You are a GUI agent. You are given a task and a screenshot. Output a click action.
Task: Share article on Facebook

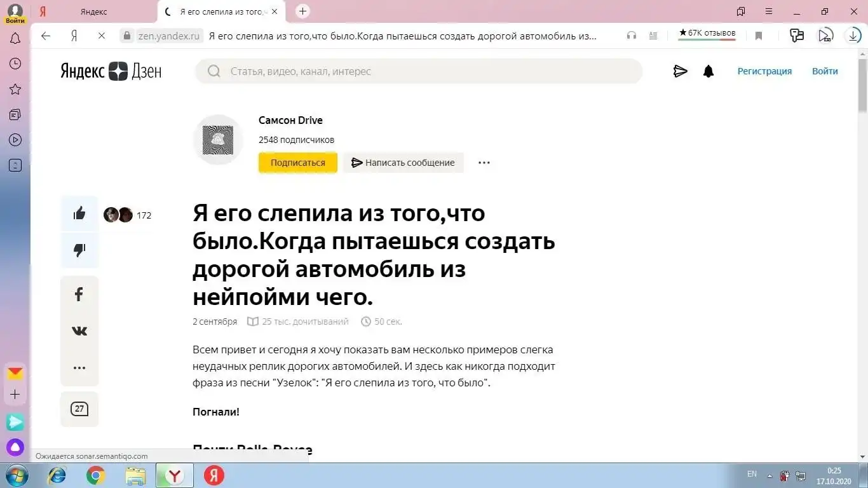[x=79, y=294]
